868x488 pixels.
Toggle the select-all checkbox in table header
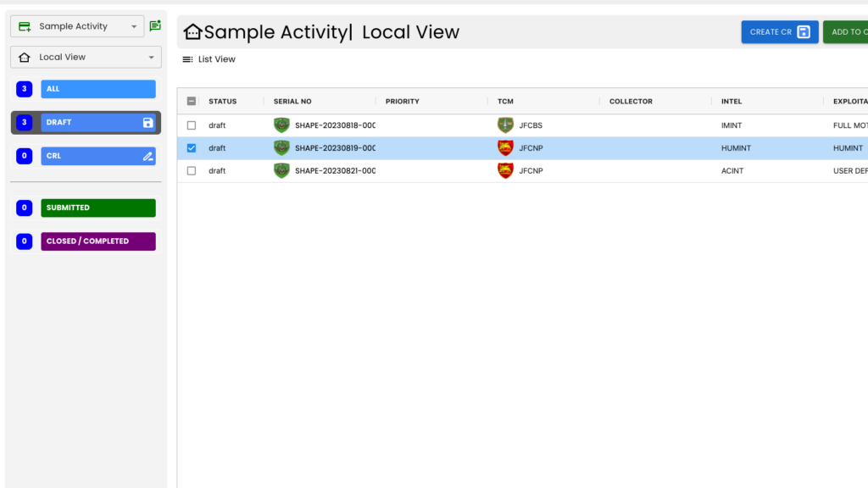pyautogui.click(x=192, y=102)
